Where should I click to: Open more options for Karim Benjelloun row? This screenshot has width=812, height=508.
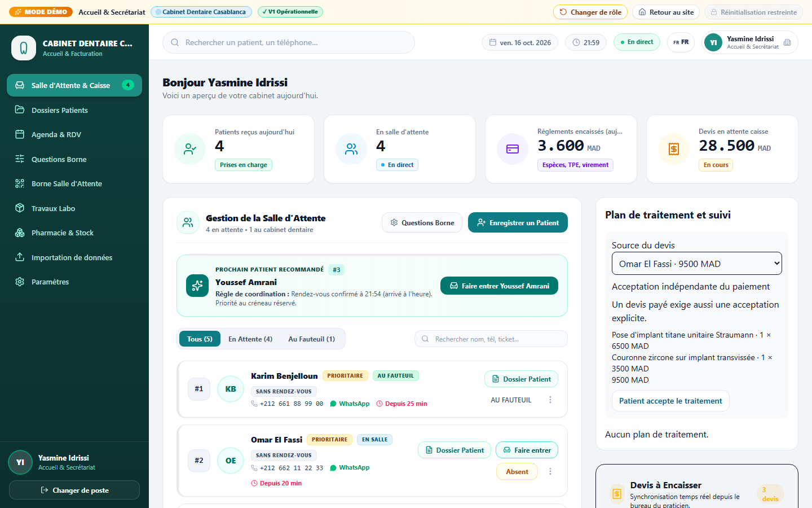coord(550,400)
